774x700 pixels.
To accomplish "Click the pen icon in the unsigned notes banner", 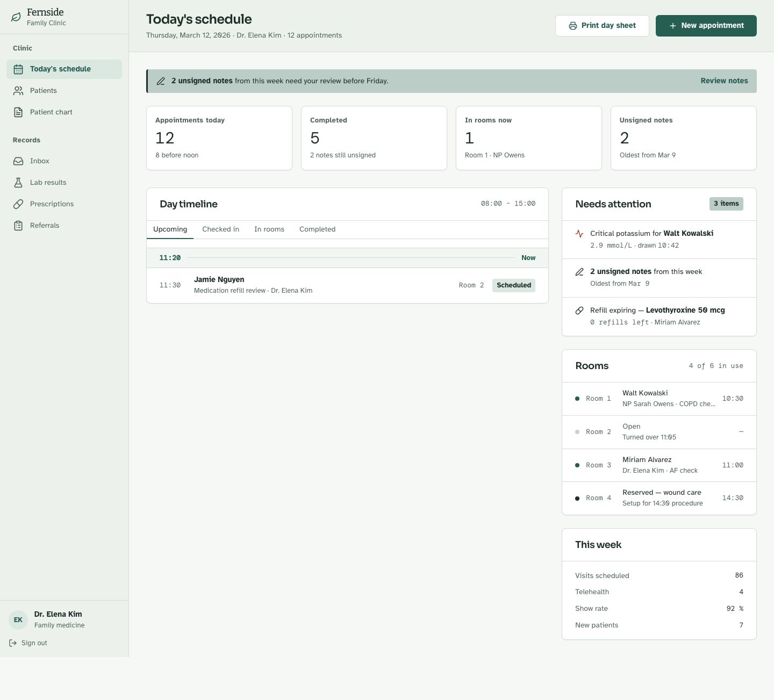I will (161, 81).
